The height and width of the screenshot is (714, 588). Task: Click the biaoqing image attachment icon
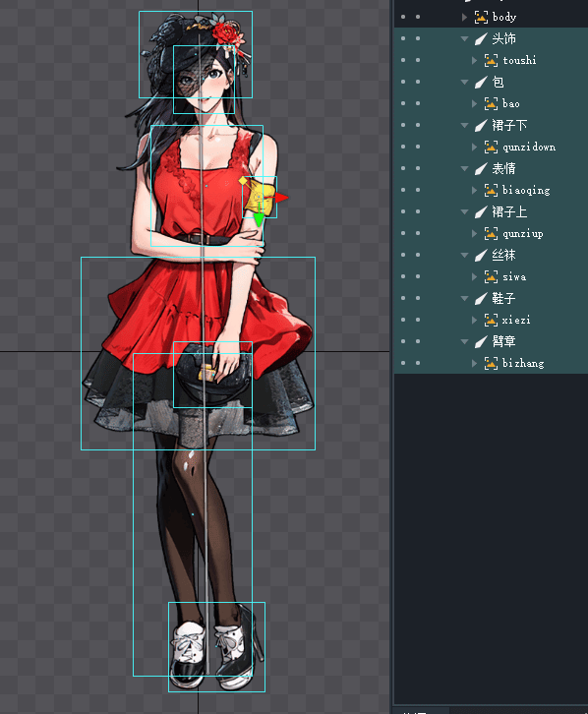[x=491, y=191]
